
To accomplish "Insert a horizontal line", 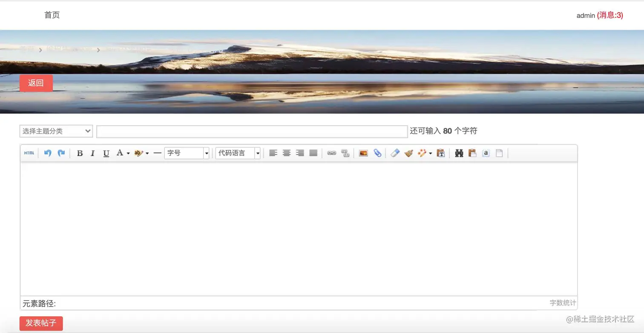I will (157, 153).
